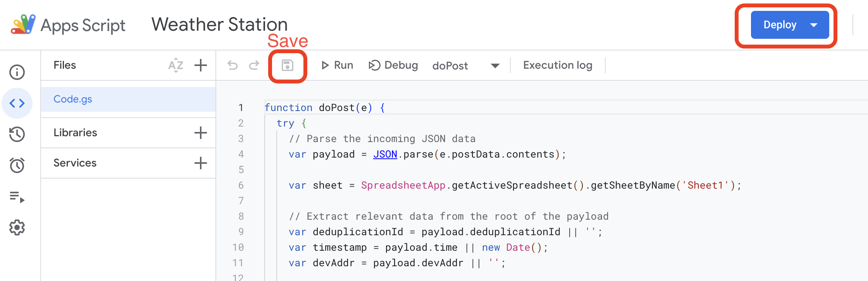Open the Triggers alarm clock icon
The height and width of the screenshot is (281, 868).
tap(17, 165)
